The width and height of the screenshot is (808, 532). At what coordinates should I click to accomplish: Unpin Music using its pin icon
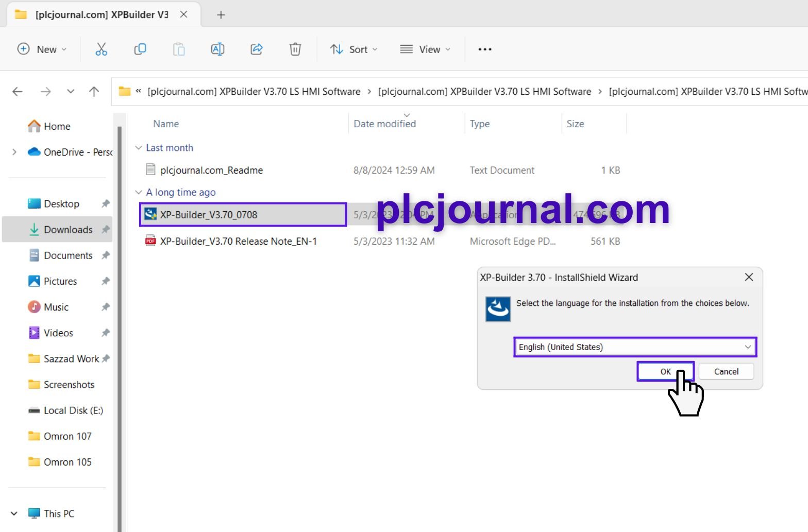pos(106,307)
